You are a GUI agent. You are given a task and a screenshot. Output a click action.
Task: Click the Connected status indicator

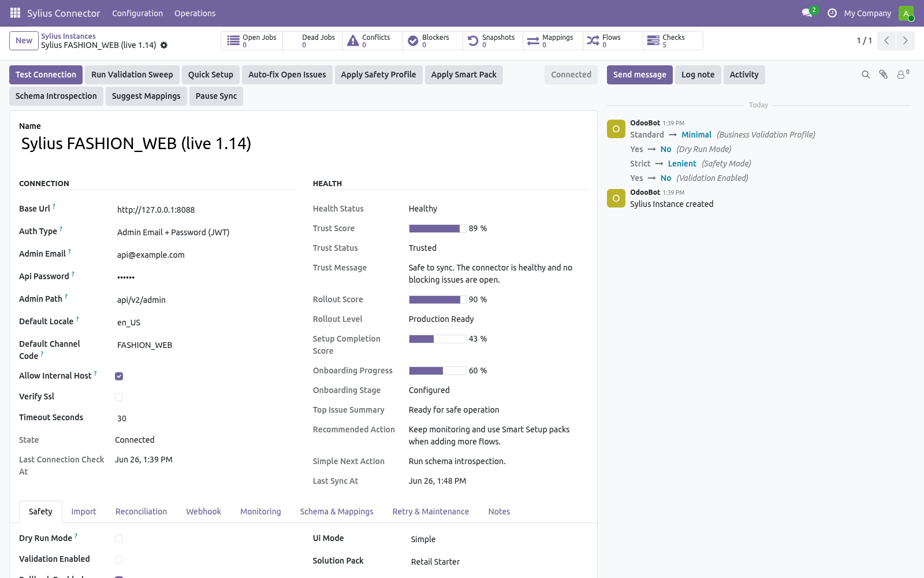[x=571, y=75]
